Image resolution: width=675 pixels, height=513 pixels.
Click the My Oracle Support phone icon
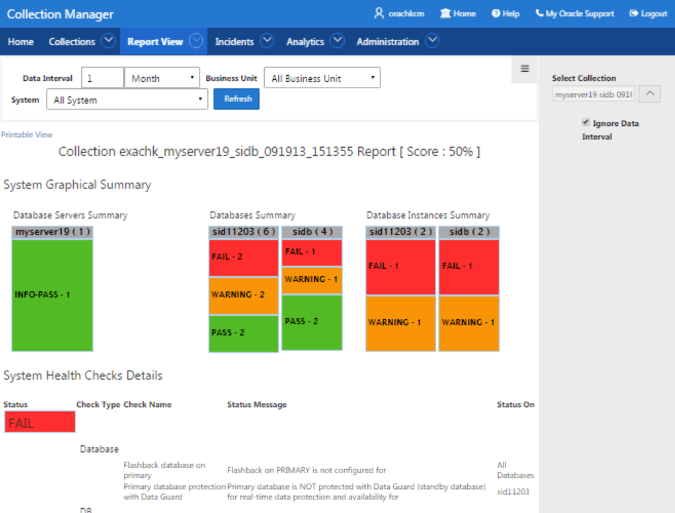(539, 13)
